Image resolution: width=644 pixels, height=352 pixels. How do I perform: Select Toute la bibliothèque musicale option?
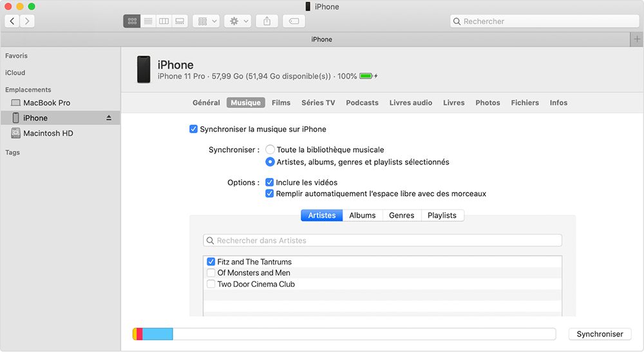pyautogui.click(x=270, y=150)
